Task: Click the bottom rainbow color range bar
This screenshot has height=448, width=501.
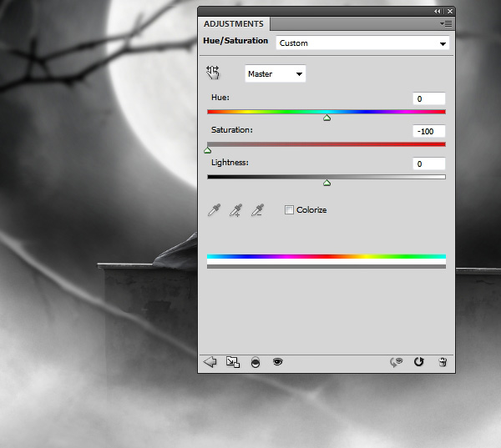Action: pos(326,256)
